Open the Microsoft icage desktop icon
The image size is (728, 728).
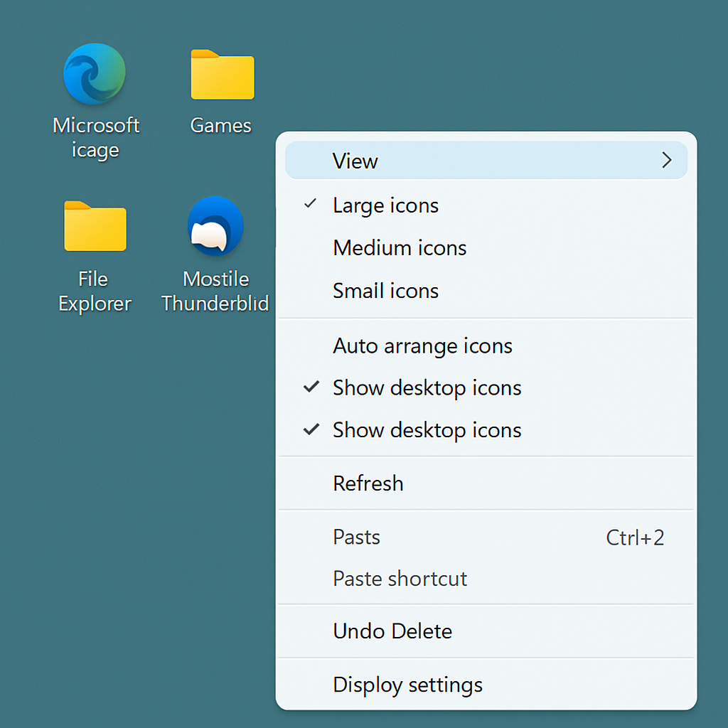(95, 74)
